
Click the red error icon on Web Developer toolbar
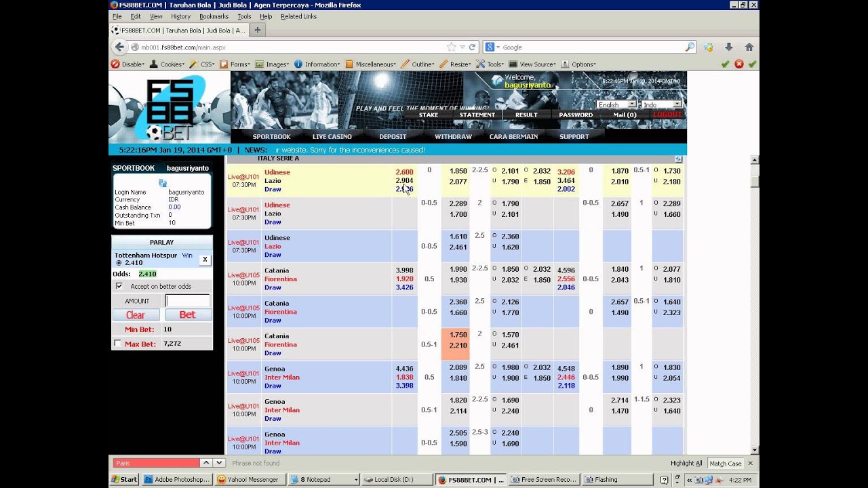pos(739,64)
